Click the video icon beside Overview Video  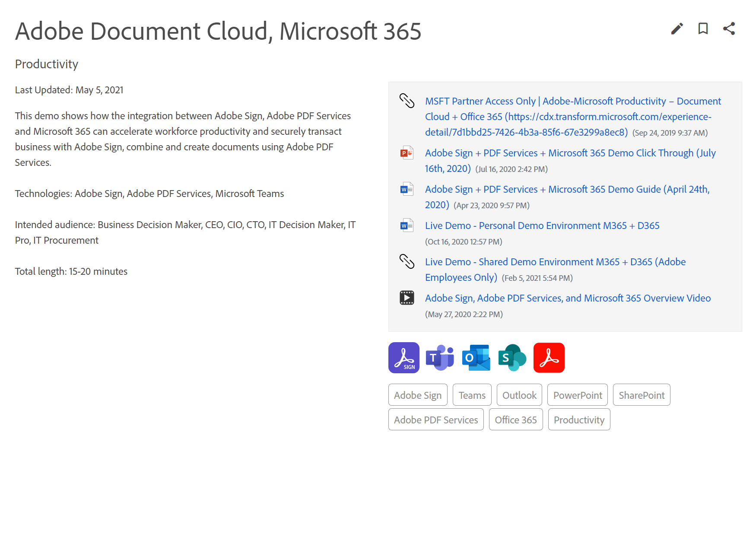[407, 298]
